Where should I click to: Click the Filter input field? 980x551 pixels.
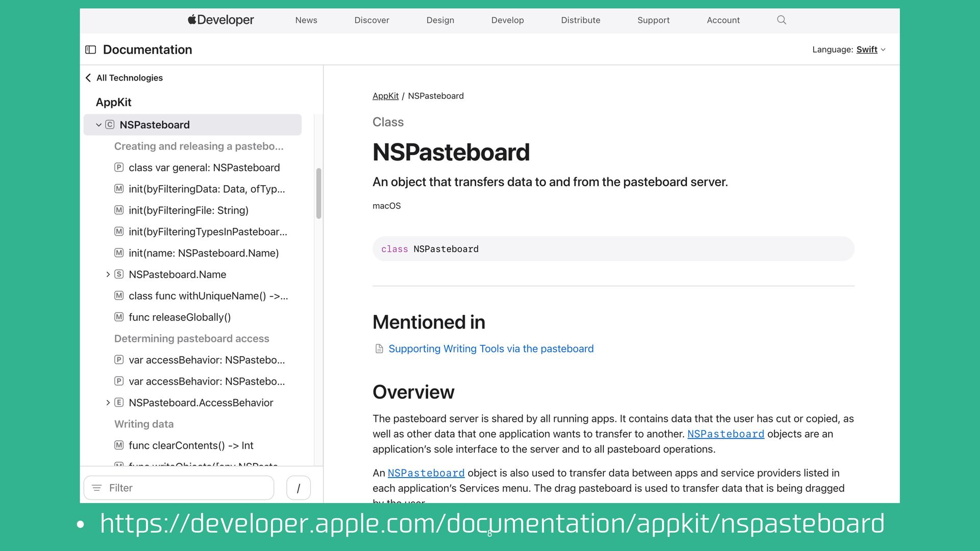tap(179, 488)
